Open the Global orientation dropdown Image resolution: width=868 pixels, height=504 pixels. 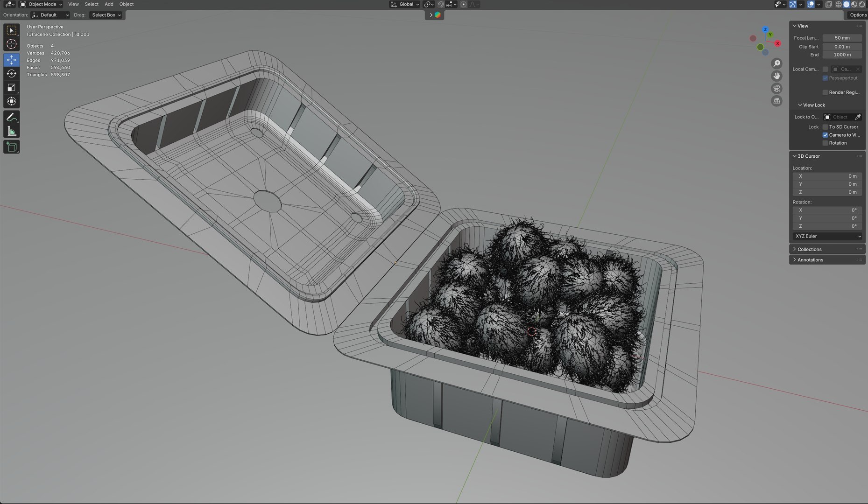tap(405, 4)
